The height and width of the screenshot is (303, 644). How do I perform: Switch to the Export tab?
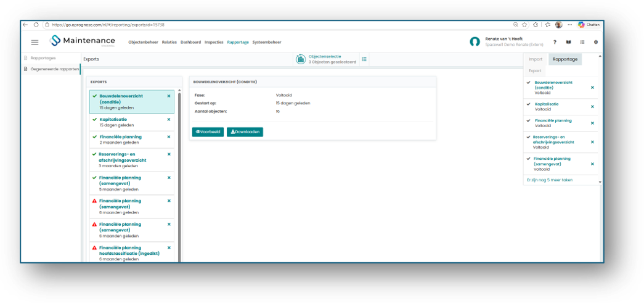(x=535, y=71)
